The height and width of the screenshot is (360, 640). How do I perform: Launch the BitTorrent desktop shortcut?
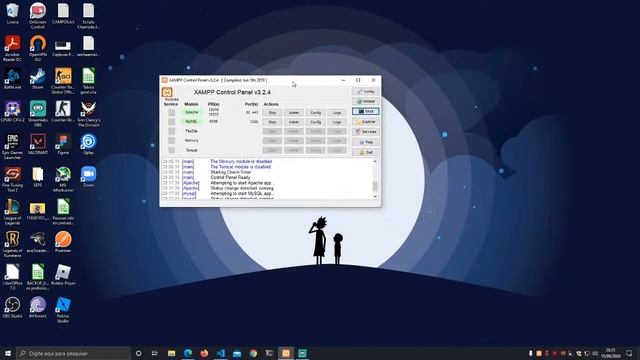pyautogui.click(x=38, y=308)
